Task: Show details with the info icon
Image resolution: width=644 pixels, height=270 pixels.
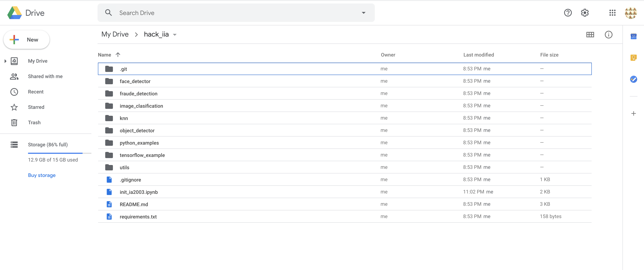Action: point(608,35)
